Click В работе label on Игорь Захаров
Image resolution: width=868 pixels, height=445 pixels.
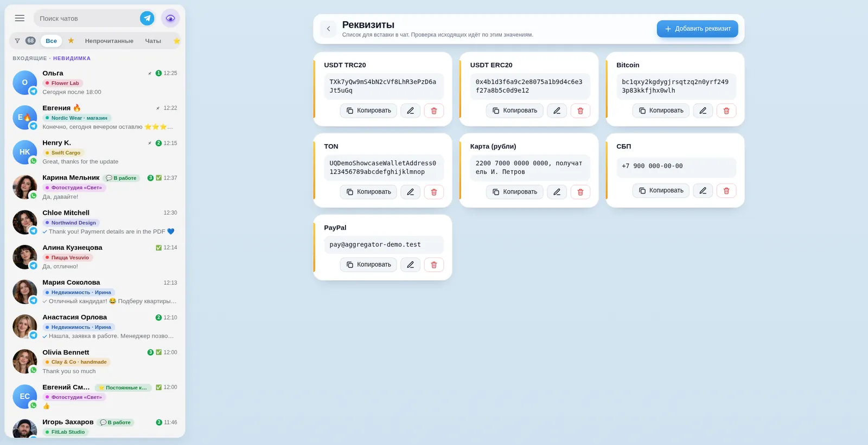click(x=116, y=422)
